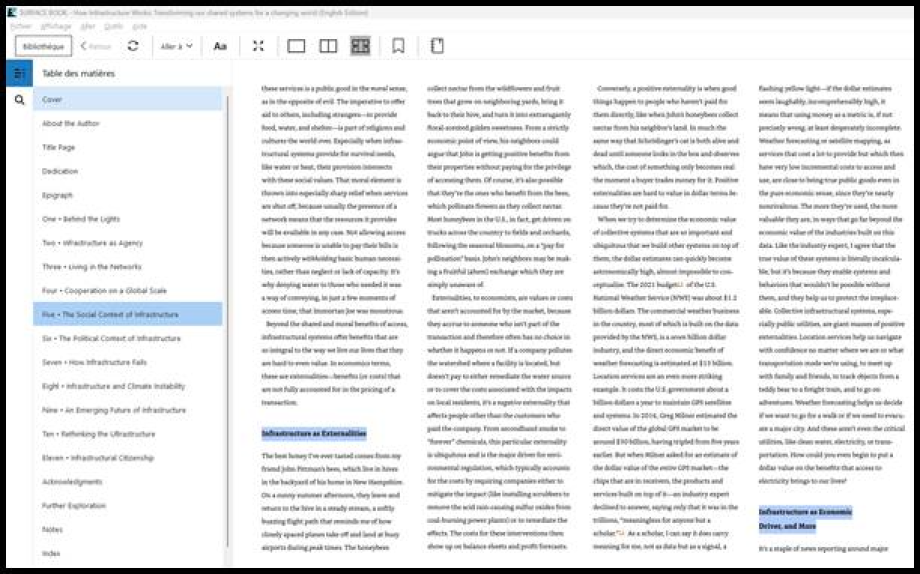
Task: Open the table of contents panel icon
Action: tap(19, 73)
